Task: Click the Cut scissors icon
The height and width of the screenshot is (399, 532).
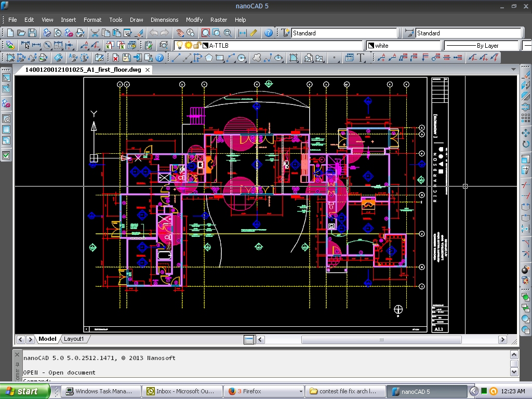Action: pyautogui.click(x=95, y=33)
